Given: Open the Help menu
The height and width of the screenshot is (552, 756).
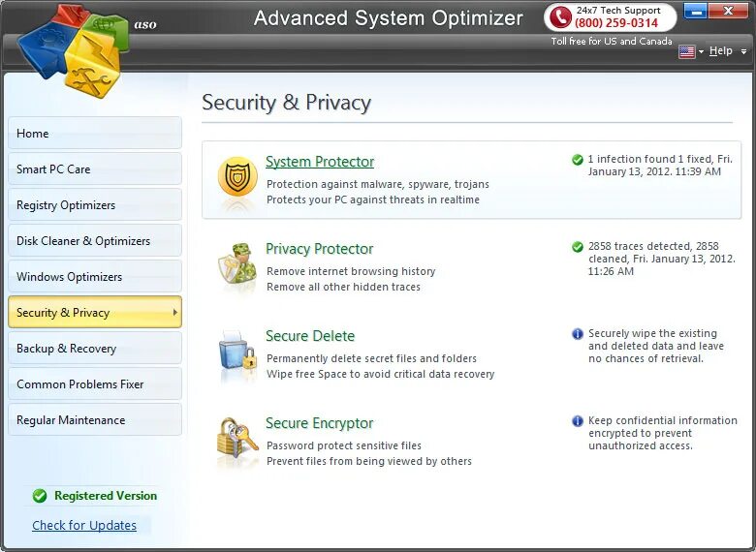Looking at the screenshot, I should (x=720, y=50).
